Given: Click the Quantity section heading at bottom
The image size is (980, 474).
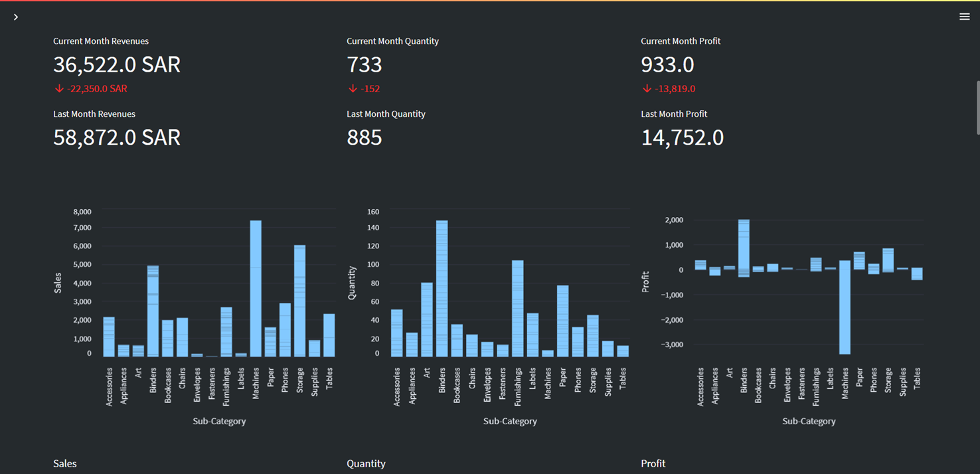Looking at the screenshot, I should click(366, 463).
